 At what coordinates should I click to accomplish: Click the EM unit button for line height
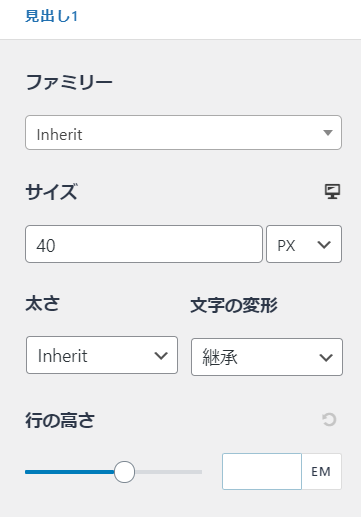tap(321, 471)
